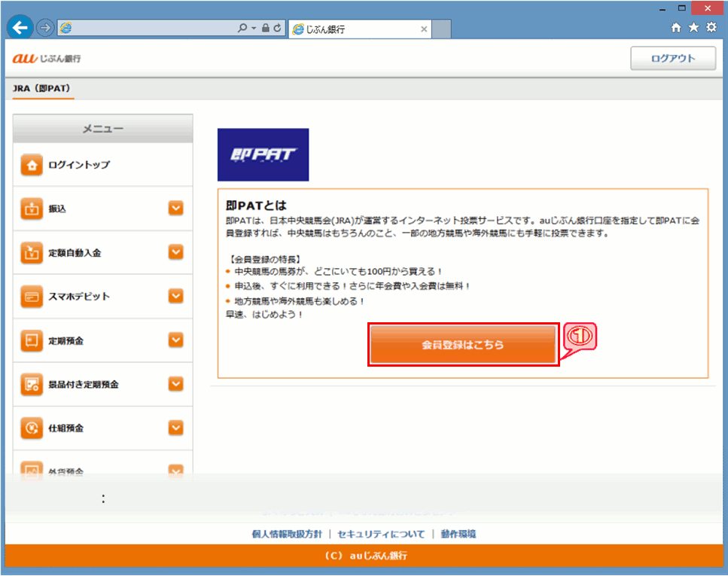Close the じぶん銀行 browser tab
728x576 pixels.
pos(424,29)
